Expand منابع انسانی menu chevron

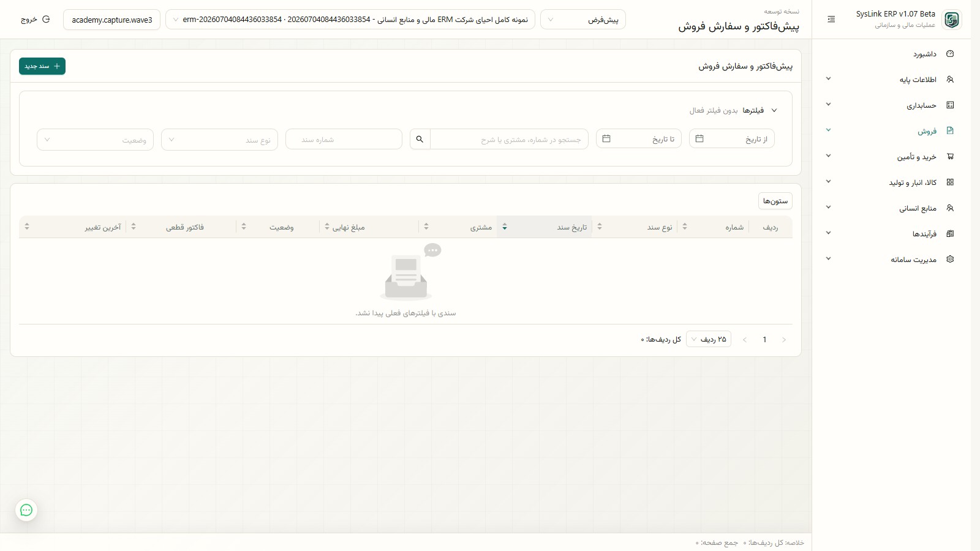coord(828,208)
